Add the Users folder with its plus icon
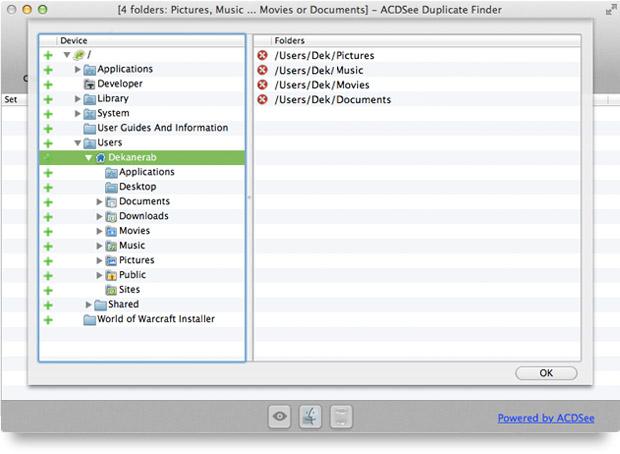 pos(48,143)
